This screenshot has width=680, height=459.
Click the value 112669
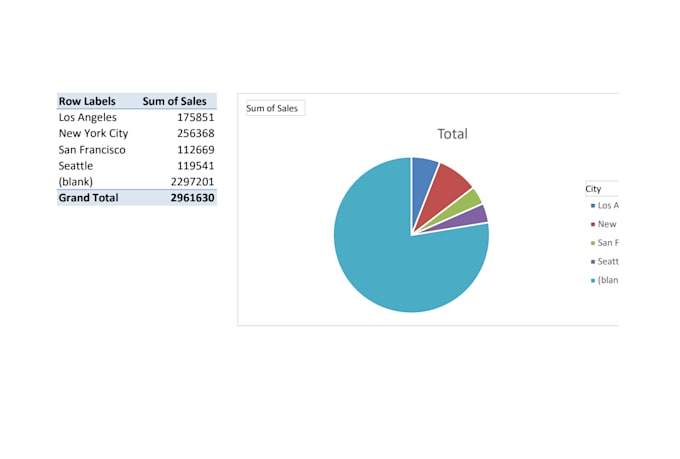(196, 150)
